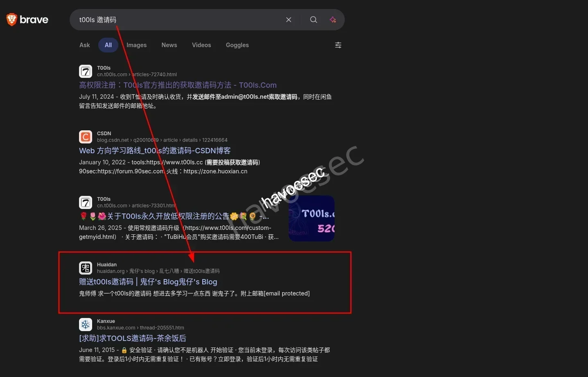Click the T00ls site favicon
Viewport: 588px width, 377px height.
point(85,71)
